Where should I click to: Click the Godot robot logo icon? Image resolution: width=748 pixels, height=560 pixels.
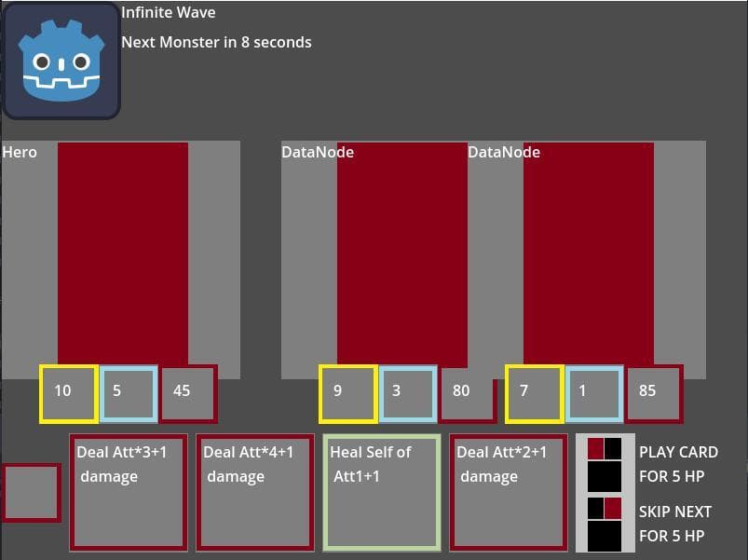(61, 61)
